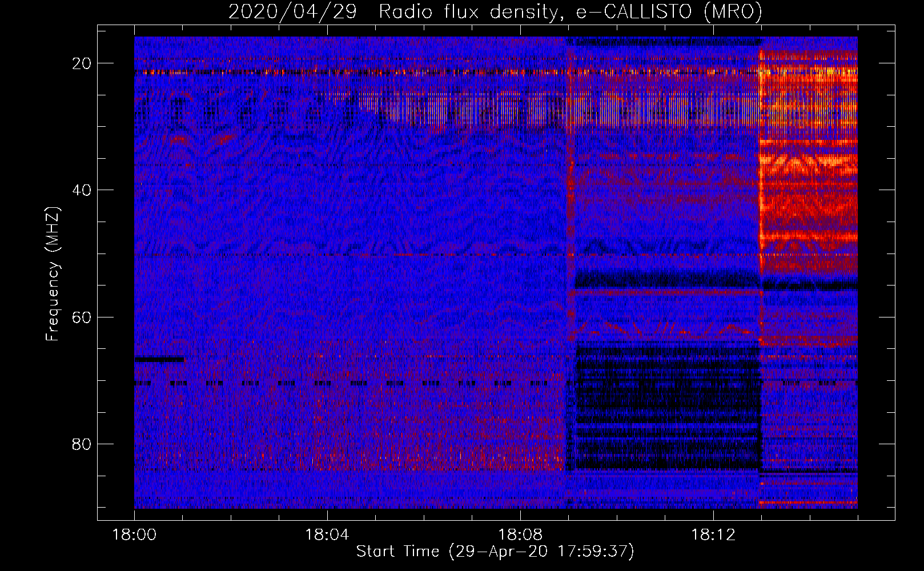Click the black horizontal bar near 67 MHz
Viewport: 924px width, 571px height.
coord(159,360)
